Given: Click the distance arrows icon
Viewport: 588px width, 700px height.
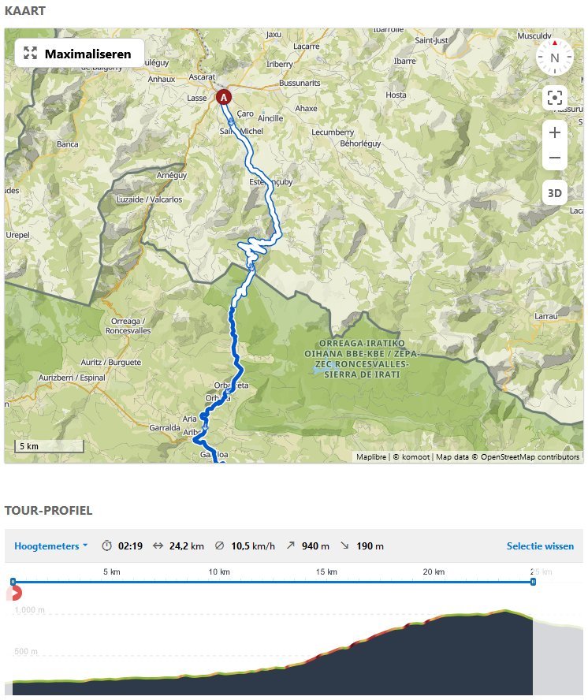Looking at the screenshot, I should pyautogui.click(x=158, y=545).
